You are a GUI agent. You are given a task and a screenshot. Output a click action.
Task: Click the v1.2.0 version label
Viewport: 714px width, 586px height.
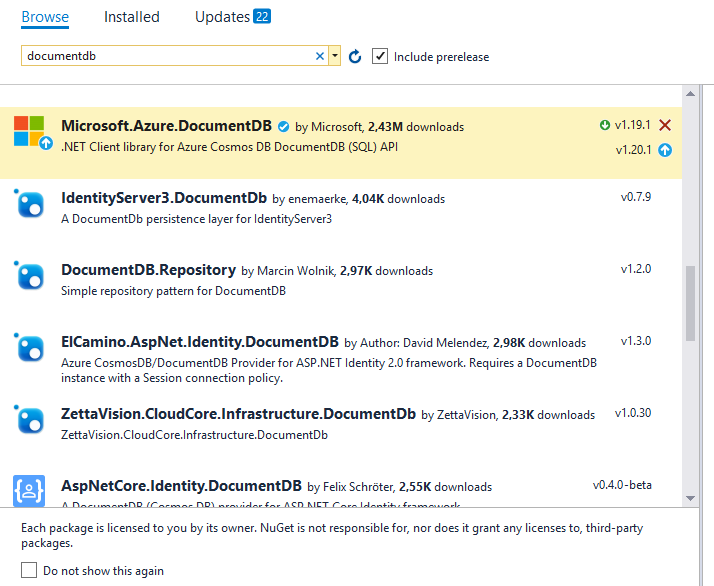[x=636, y=269]
